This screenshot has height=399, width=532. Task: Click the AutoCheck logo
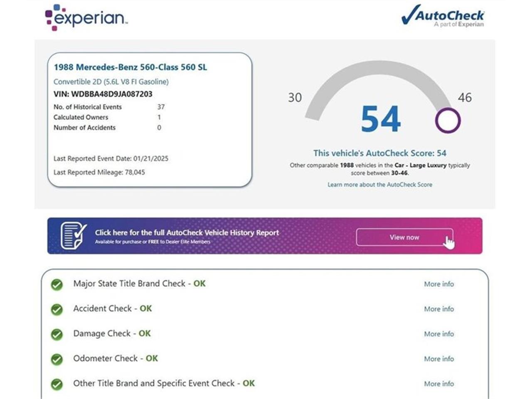[443, 17]
